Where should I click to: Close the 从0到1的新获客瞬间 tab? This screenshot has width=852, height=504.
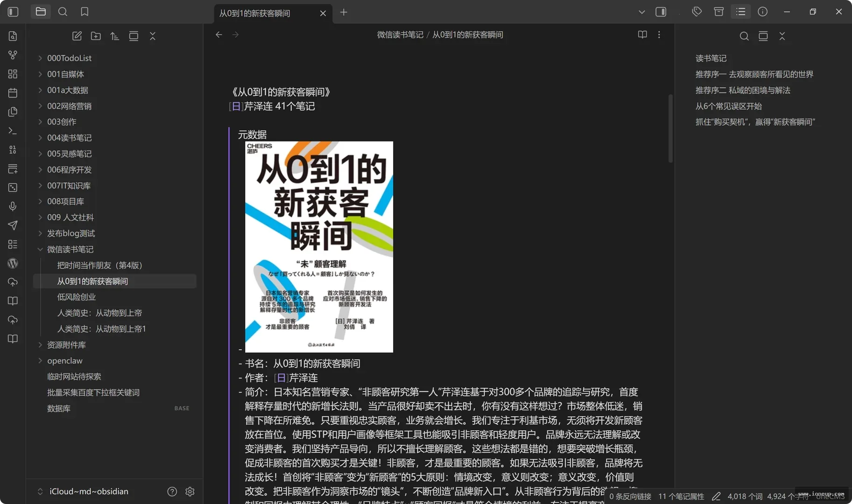pyautogui.click(x=323, y=13)
